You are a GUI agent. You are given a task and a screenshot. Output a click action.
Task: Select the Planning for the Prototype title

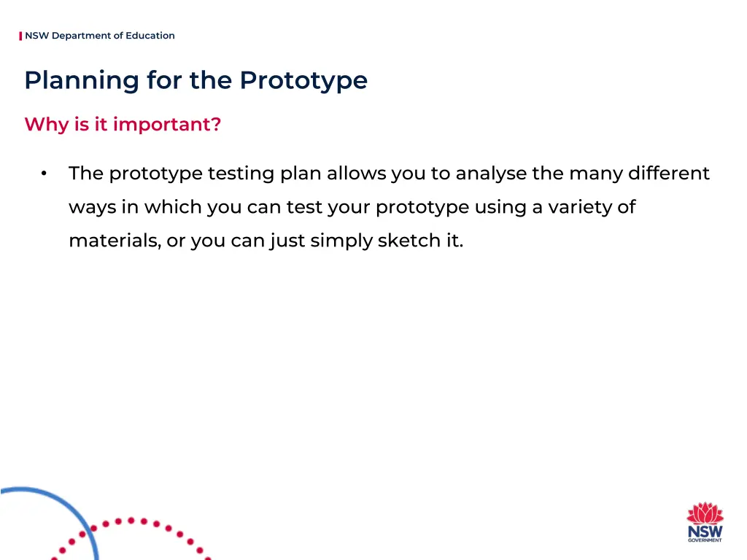196,80
